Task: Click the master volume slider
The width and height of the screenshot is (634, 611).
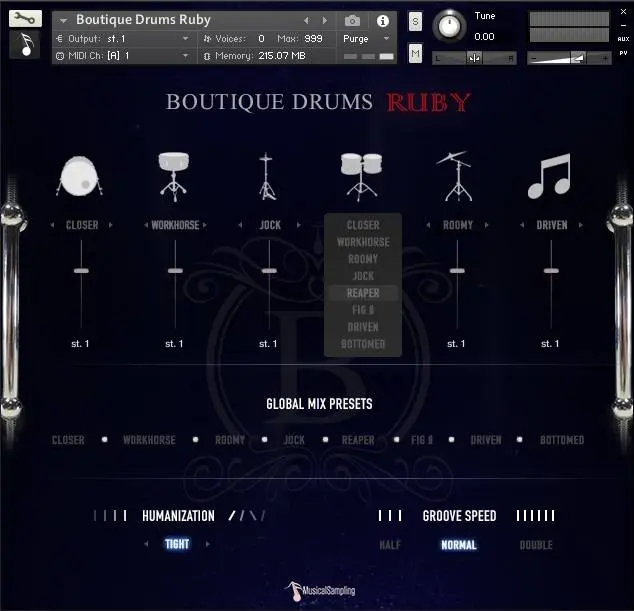Action: point(569,58)
